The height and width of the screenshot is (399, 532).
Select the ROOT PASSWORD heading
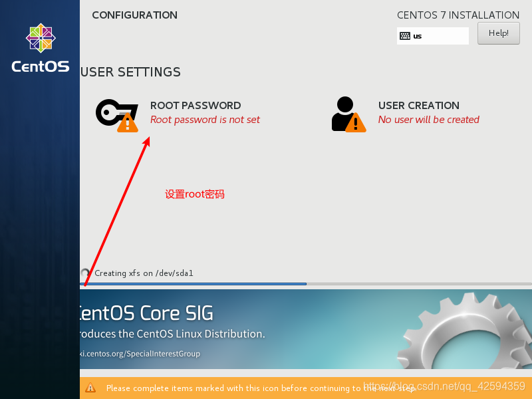(x=196, y=106)
